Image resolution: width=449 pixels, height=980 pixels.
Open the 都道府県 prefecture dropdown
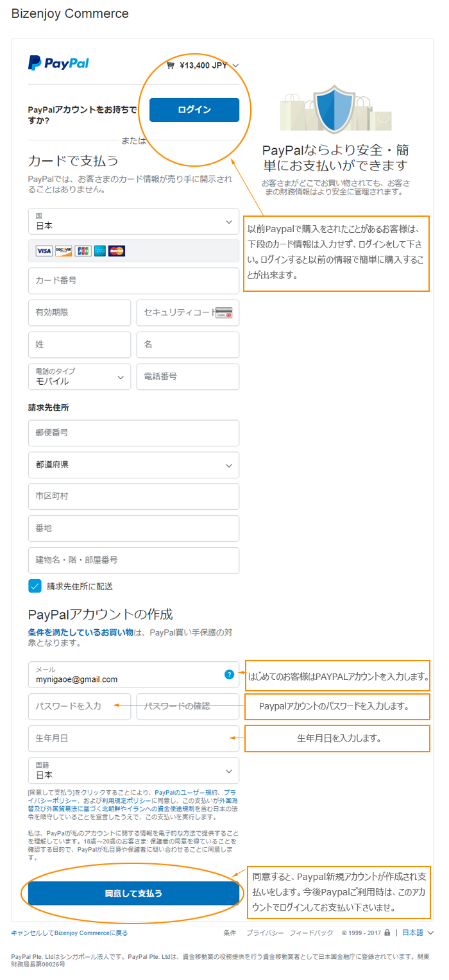point(133,465)
